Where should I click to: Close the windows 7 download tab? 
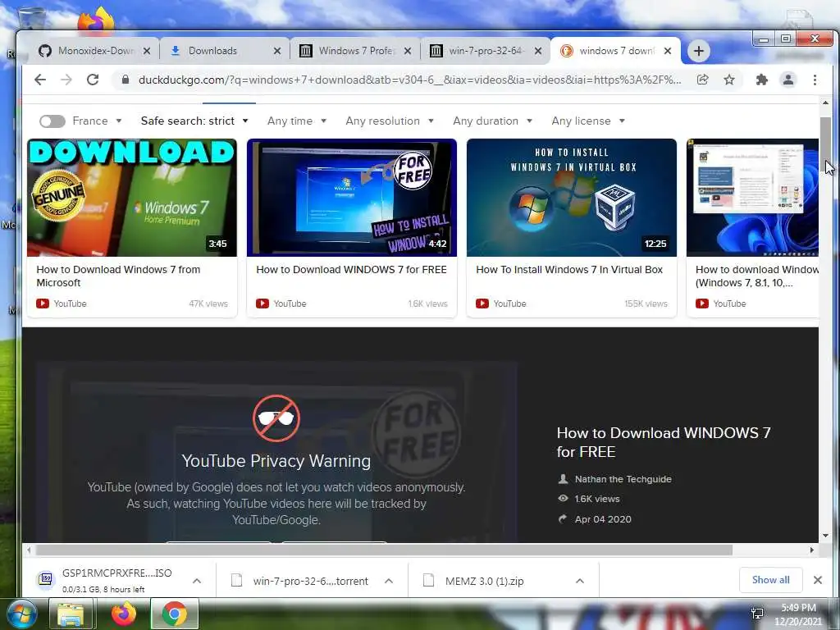(668, 51)
